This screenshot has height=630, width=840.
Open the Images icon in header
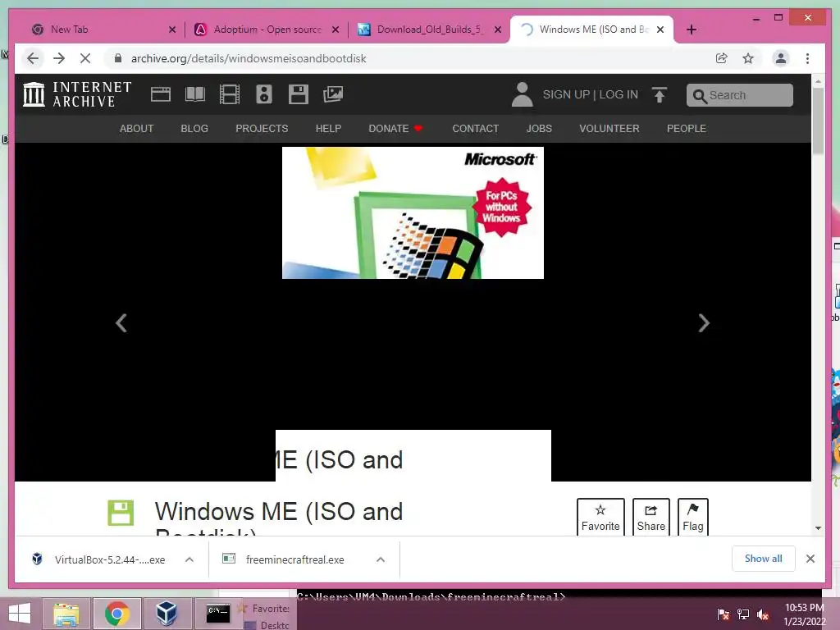(333, 94)
